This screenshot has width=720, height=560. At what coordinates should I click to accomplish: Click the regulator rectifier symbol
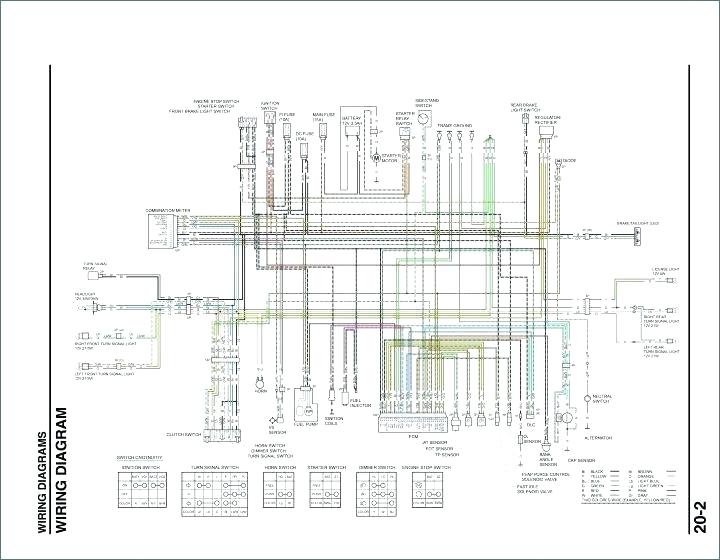pos(546,131)
